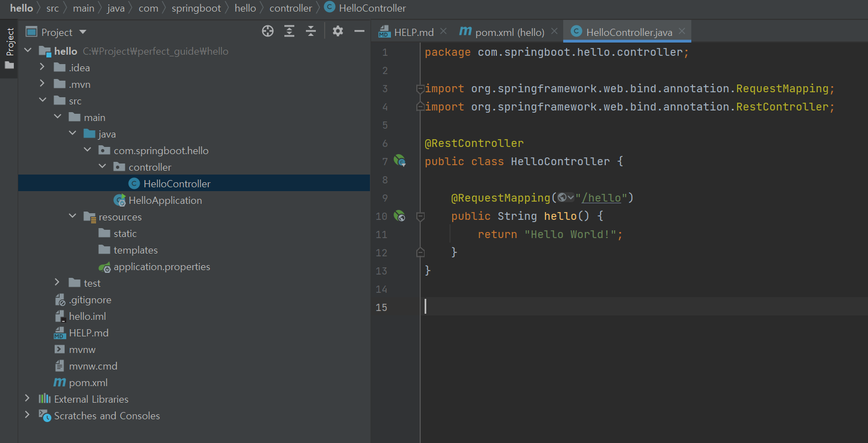Click the request mapping gutter icon on line 10
This screenshot has width=868, height=443.
[x=400, y=215]
